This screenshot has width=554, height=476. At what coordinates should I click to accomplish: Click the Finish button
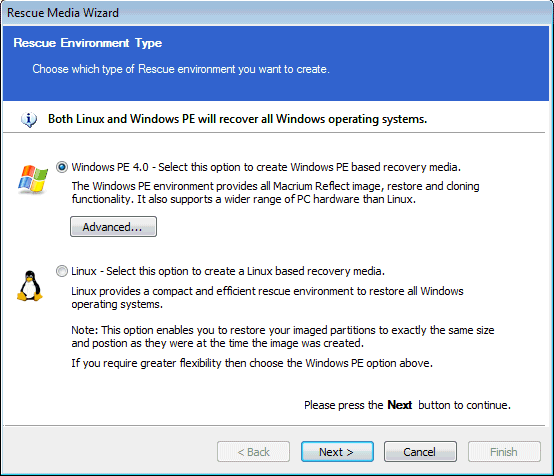click(x=504, y=451)
